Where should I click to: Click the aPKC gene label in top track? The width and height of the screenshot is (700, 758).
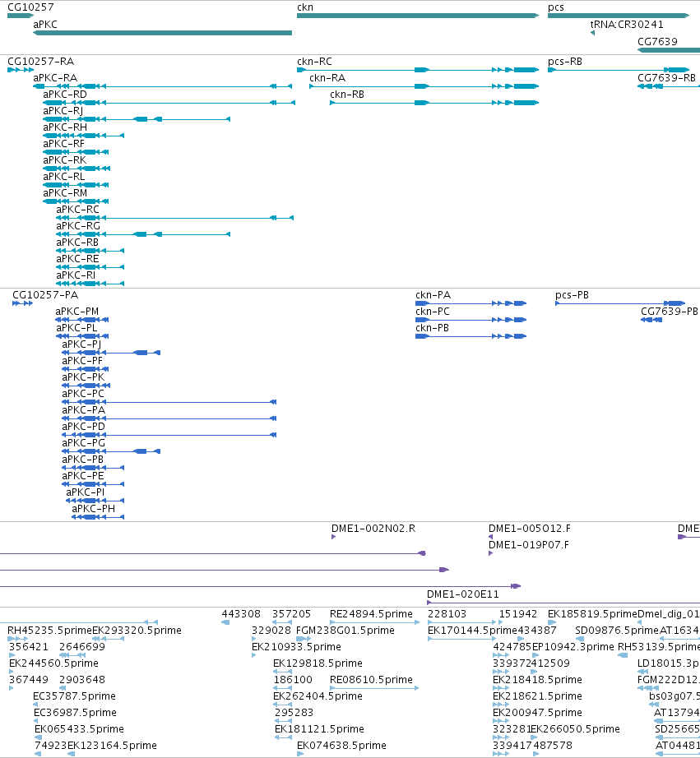coord(45,24)
